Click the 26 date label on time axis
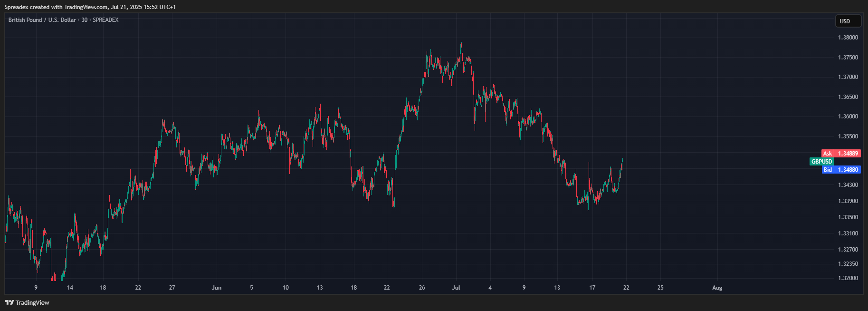Image resolution: width=868 pixels, height=311 pixels. coord(422,288)
